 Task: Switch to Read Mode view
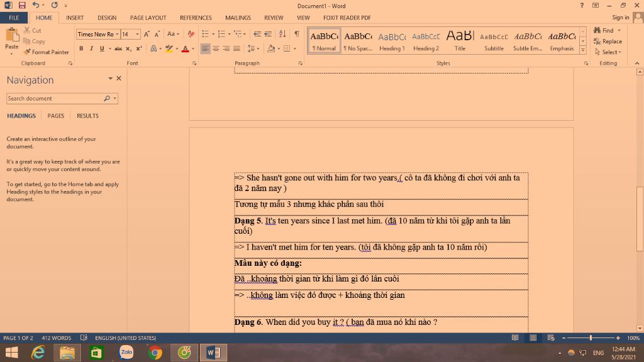click(x=515, y=337)
